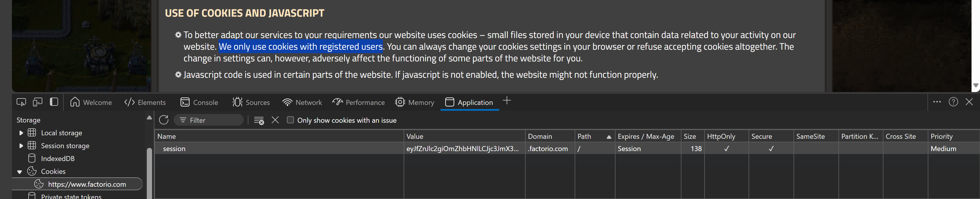The width and height of the screenshot is (980, 199).
Task: Select Session storage in the sidebar
Action: 65,146
